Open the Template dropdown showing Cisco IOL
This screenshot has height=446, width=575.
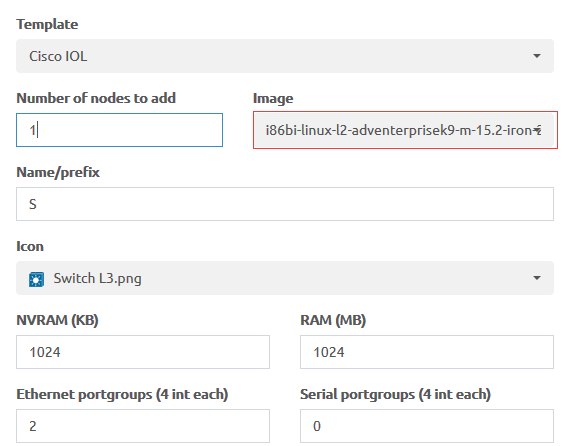pyautogui.click(x=285, y=56)
